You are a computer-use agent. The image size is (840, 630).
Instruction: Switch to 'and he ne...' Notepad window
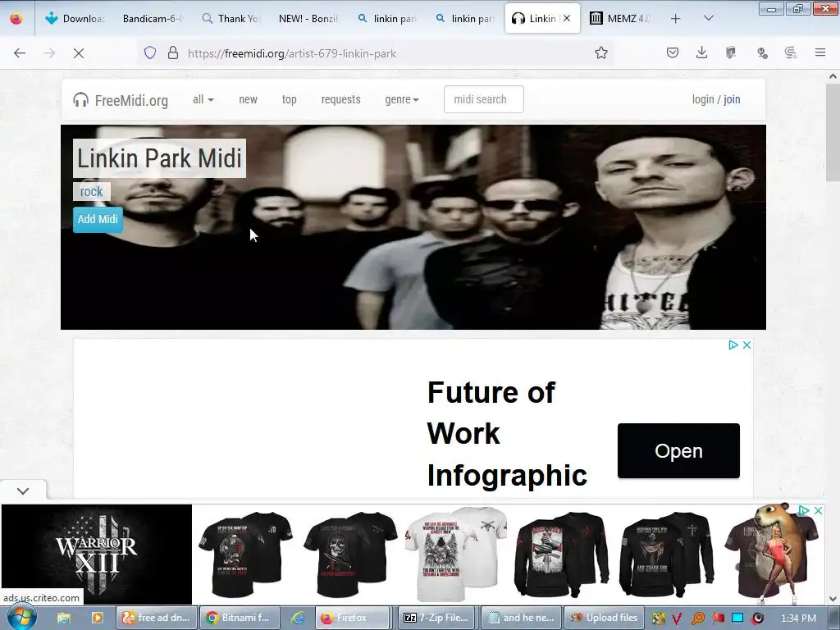(521, 618)
